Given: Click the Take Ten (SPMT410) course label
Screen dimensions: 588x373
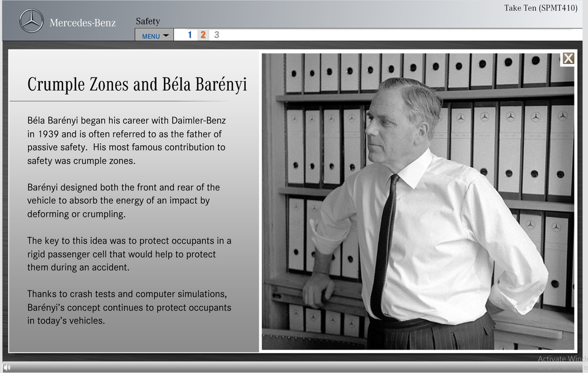Looking at the screenshot, I should [x=540, y=8].
